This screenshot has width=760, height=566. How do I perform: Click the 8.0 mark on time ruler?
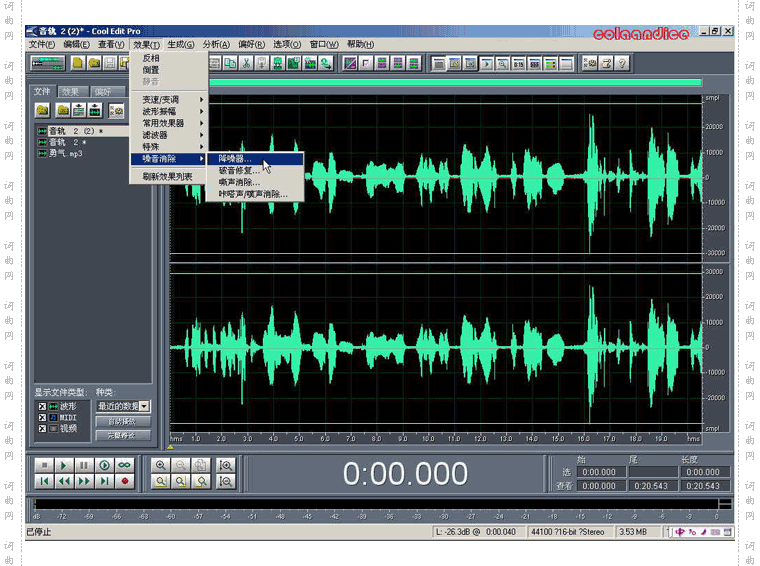[x=377, y=439]
